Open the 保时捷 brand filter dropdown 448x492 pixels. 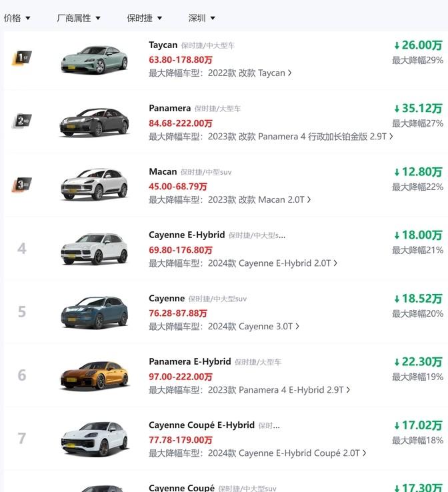(144, 18)
